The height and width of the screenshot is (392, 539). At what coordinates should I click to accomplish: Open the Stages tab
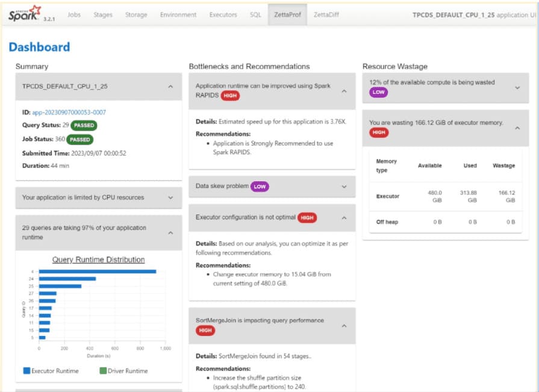coord(103,15)
